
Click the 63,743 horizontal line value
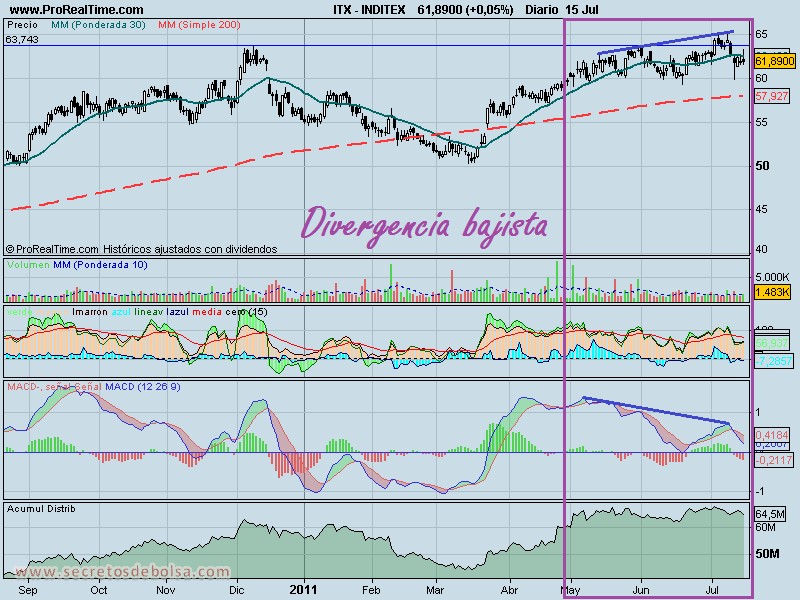point(22,39)
